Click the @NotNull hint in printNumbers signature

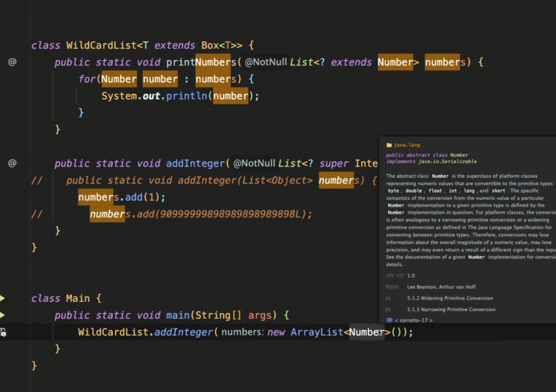(266, 62)
